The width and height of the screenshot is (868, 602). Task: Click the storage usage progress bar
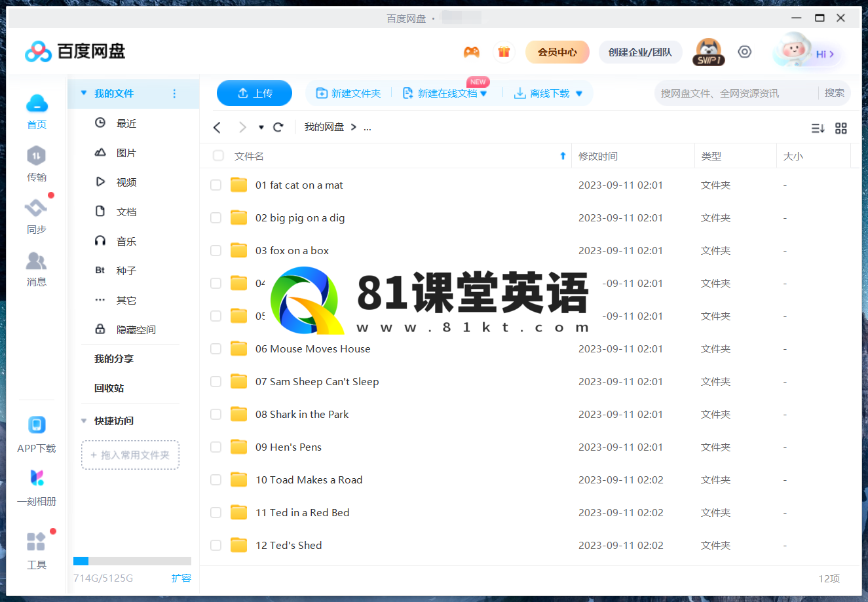point(132,561)
